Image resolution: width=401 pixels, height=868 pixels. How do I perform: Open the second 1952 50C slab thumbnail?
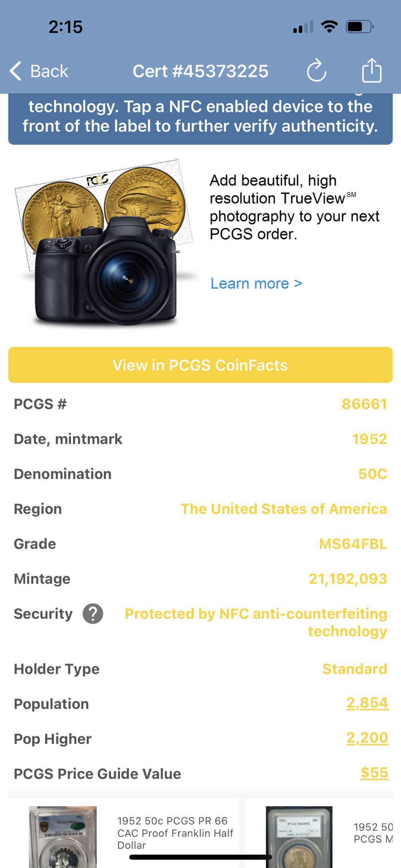tap(299, 836)
